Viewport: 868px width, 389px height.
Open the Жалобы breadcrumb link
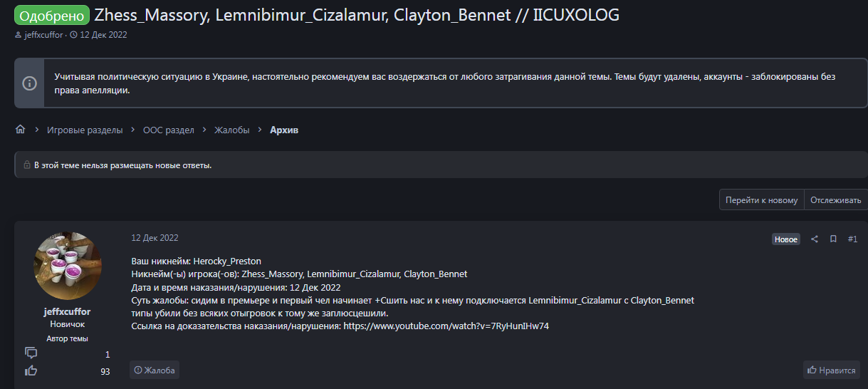pyautogui.click(x=232, y=130)
